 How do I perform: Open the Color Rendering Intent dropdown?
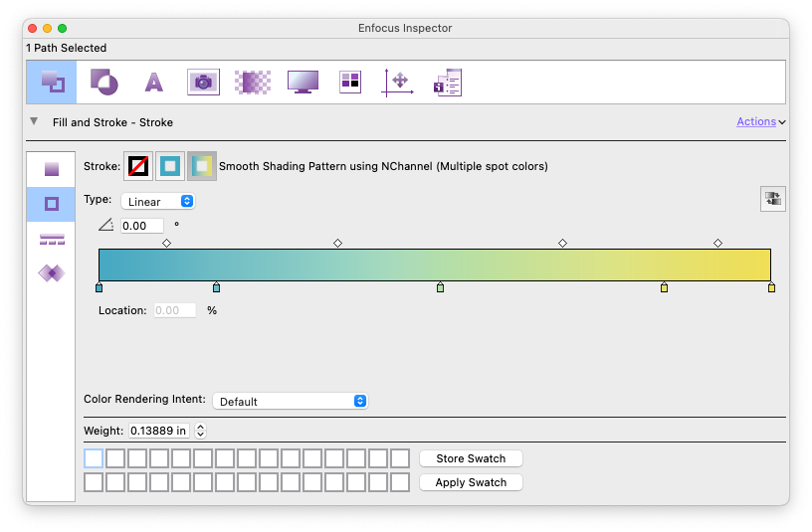(290, 401)
